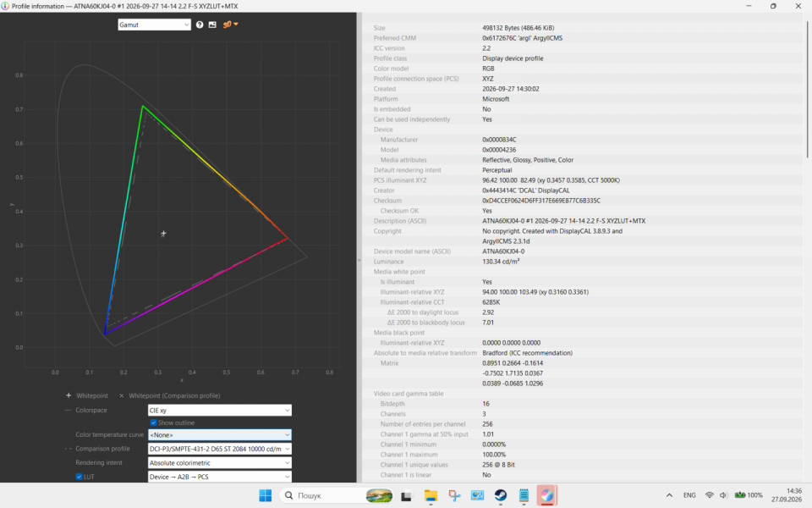The width and height of the screenshot is (812, 508).
Task: Open the Windows Start menu
Action: tap(265, 495)
